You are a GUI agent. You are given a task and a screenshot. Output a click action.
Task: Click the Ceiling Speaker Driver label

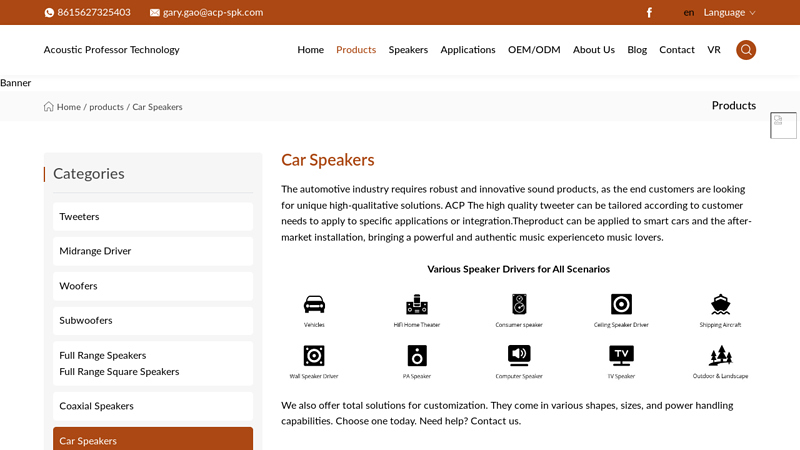click(x=621, y=324)
